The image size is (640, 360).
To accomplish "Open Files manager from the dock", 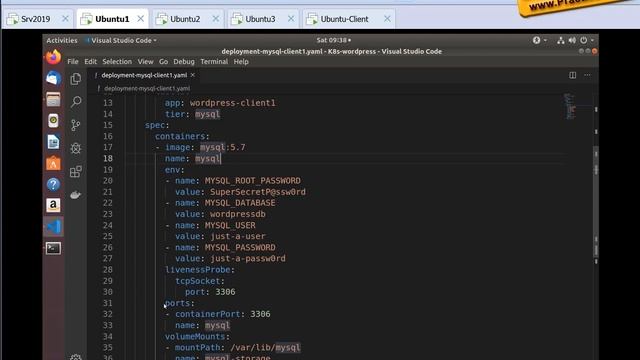I will 53,100.
